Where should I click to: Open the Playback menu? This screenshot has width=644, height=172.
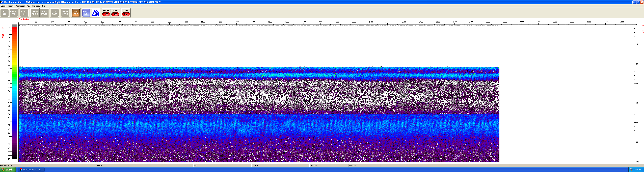point(36,6)
